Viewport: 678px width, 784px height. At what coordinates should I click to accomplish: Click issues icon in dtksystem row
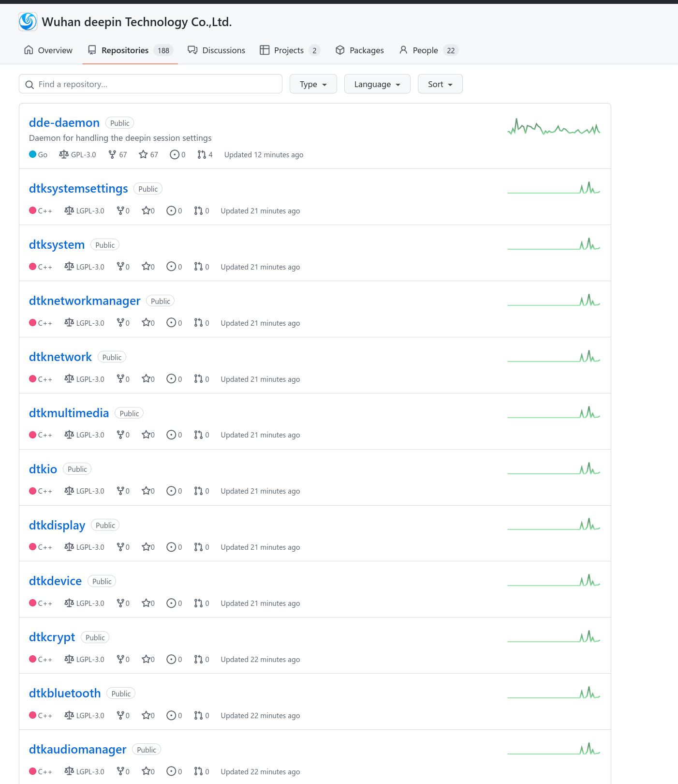[171, 267]
